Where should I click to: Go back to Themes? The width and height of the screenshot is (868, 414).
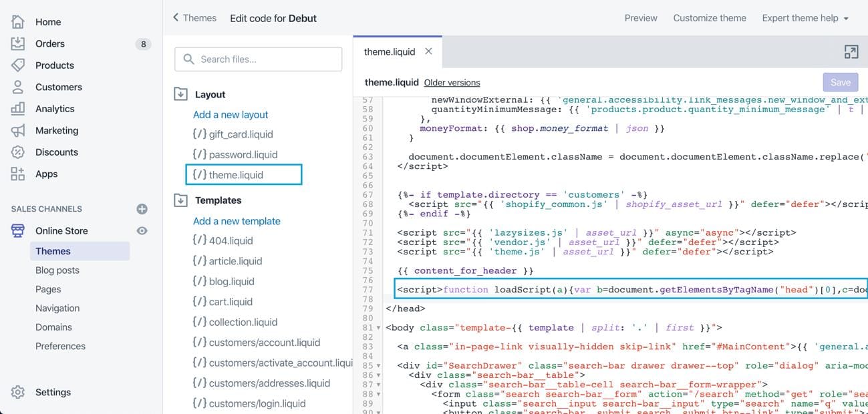tap(194, 18)
